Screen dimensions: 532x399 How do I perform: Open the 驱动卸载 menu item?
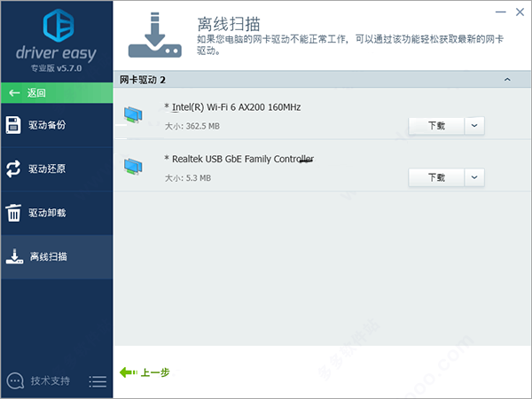(x=57, y=213)
